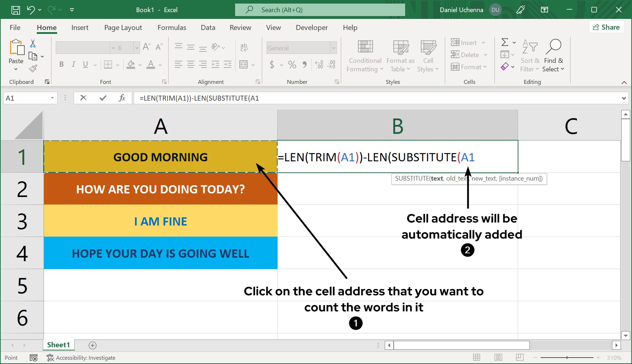This screenshot has height=364, width=632.
Task: Click the Insert Function fx icon
Action: click(x=122, y=98)
